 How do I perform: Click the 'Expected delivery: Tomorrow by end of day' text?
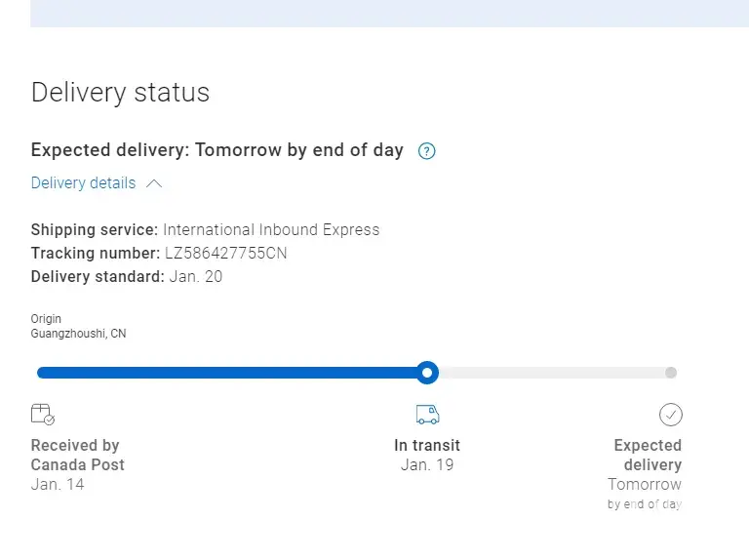217,150
